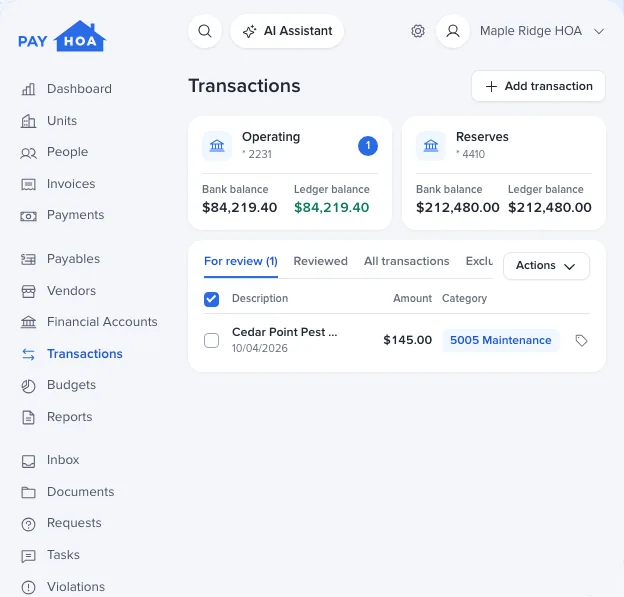
Task: Check the Cedar Point Pest transaction checkbox
Action: (x=211, y=341)
